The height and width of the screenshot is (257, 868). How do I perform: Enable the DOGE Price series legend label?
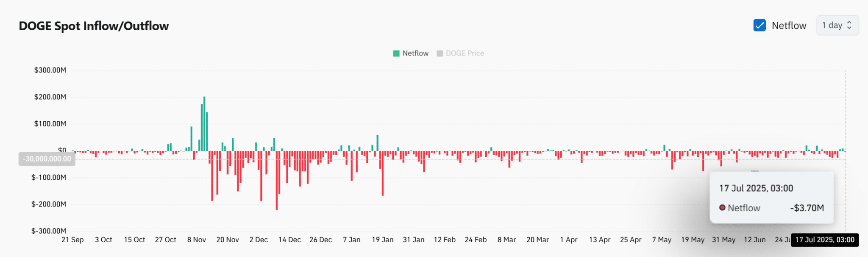click(465, 53)
